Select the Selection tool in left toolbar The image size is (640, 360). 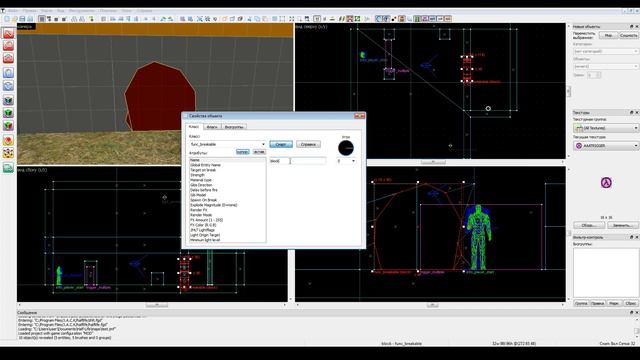(x=8, y=33)
